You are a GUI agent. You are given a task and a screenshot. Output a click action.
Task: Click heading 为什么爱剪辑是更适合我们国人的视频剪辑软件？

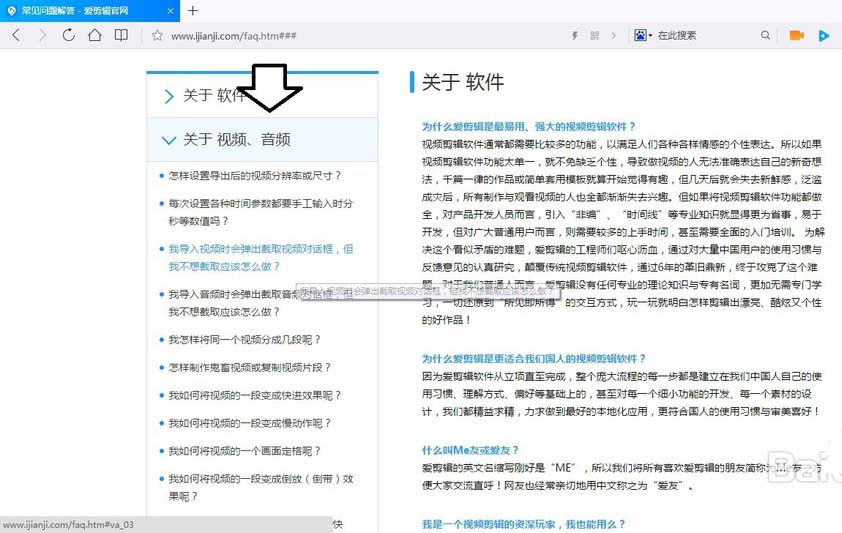pos(534,359)
